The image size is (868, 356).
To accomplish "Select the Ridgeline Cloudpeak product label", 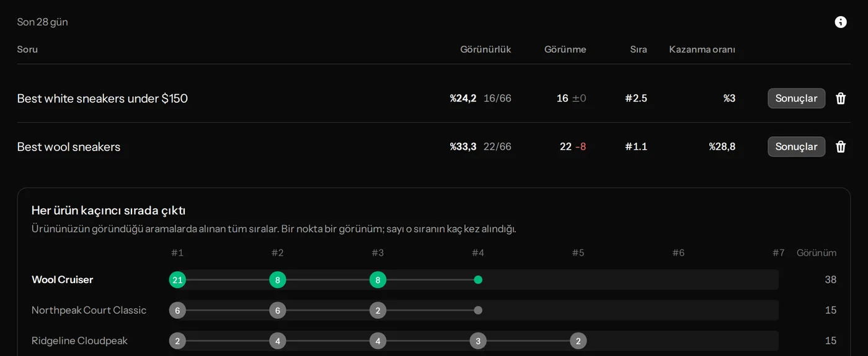I will [x=79, y=341].
